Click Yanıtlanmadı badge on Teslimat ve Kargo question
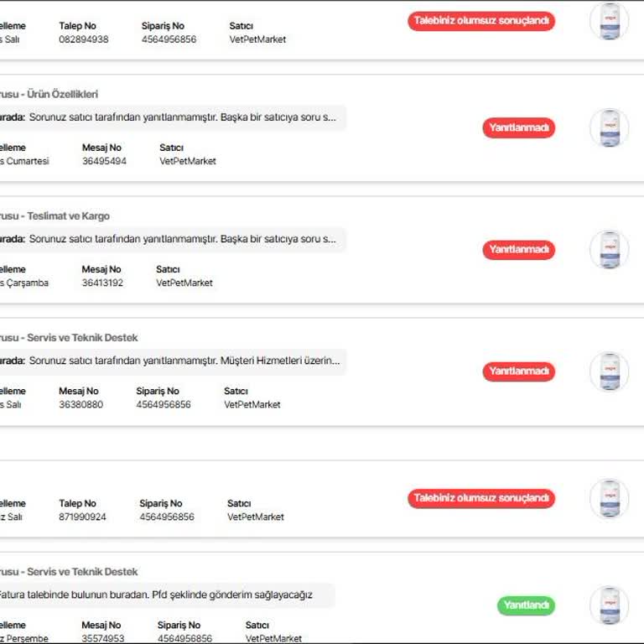The height and width of the screenshot is (644, 644). [518, 250]
